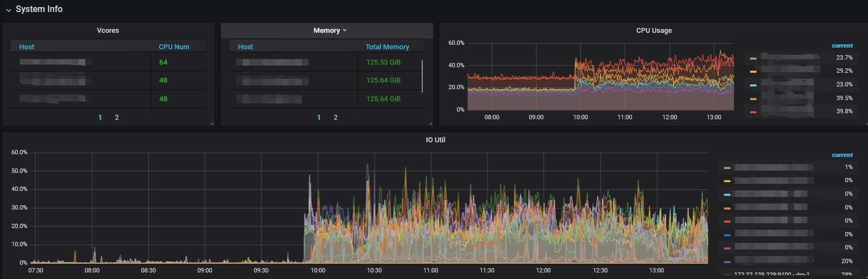Click the red series color showing 39.8% in CPU legend
868x279 pixels.
(753, 112)
